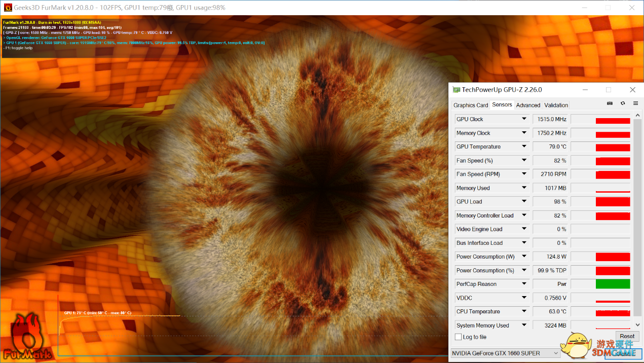Click the GPU-Z refresh sensors icon
The width and height of the screenshot is (644, 363).
click(623, 103)
